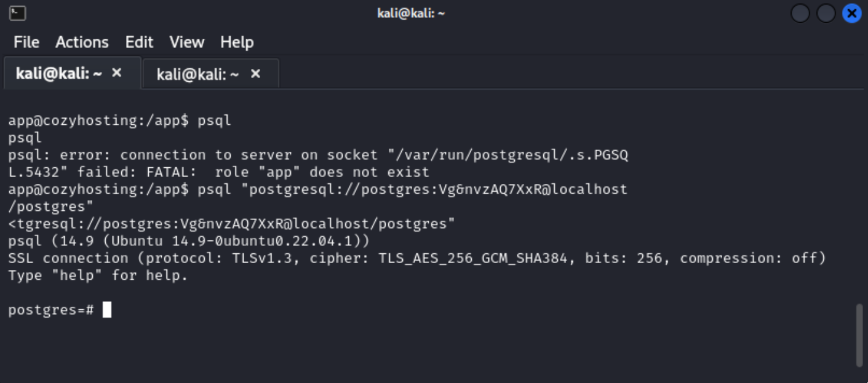Open the Actions menu
Screen dimensions: 868x383
[82, 42]
